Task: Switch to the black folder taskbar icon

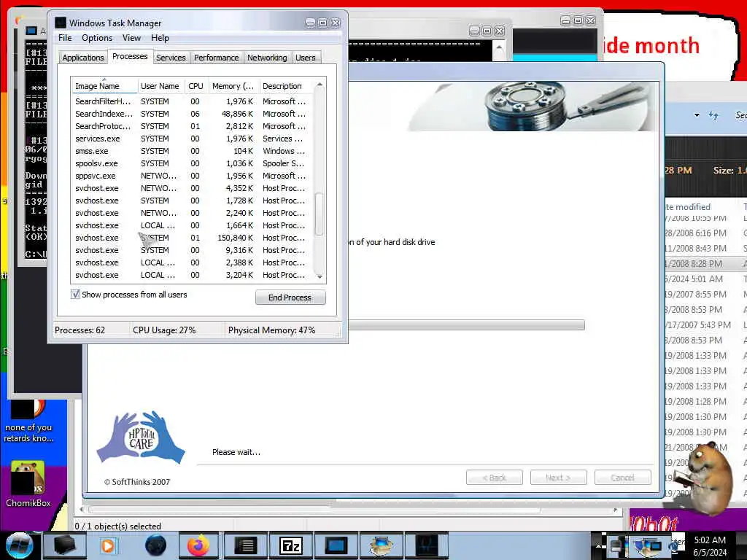Action: point(64,545)
